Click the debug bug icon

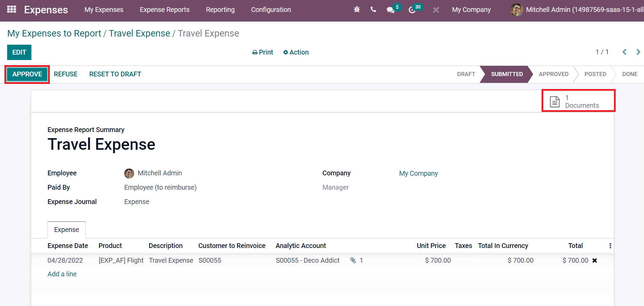(x=357, y=10)
